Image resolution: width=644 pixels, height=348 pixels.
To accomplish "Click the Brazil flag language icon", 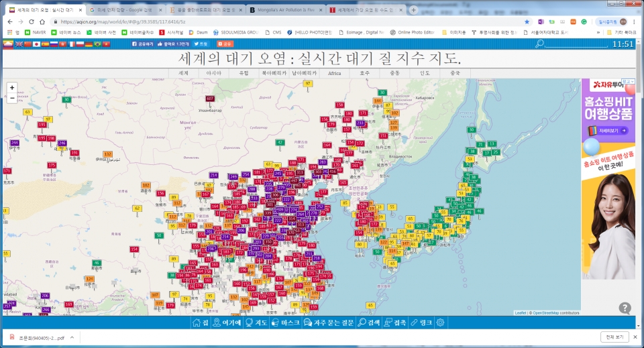I will coord(97,44).
